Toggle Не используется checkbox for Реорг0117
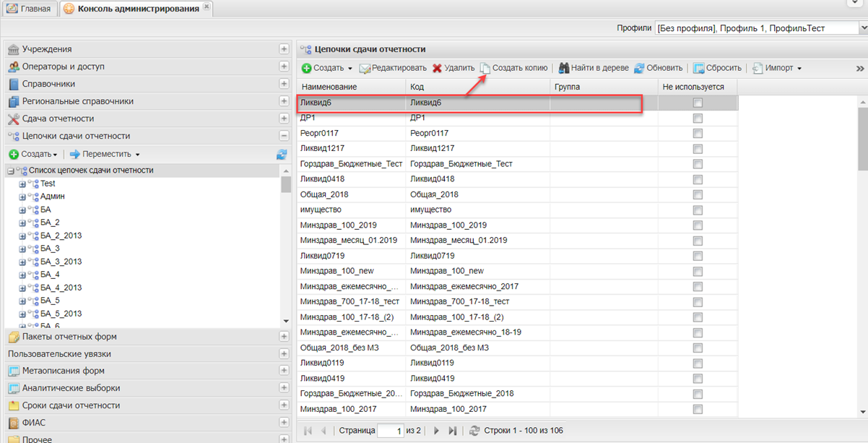868x443 pixels. [x=698, y=134]
